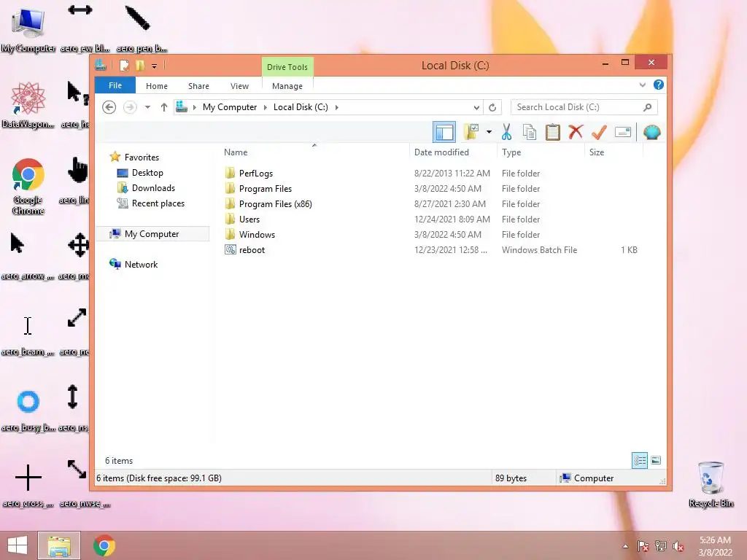Click the Paste clipboard icon
Viewport: 747px width, 560px height.
553,133
